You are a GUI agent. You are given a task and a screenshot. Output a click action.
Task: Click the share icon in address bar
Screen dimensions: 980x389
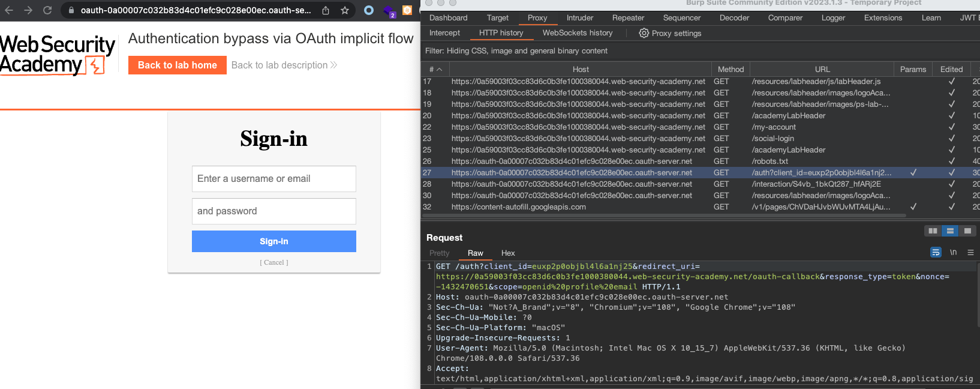click(x=326, y=10)
